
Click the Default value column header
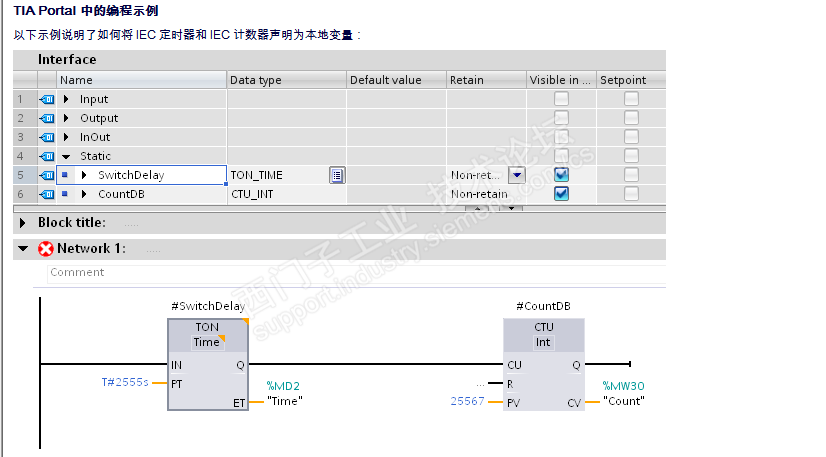point(396,80)
